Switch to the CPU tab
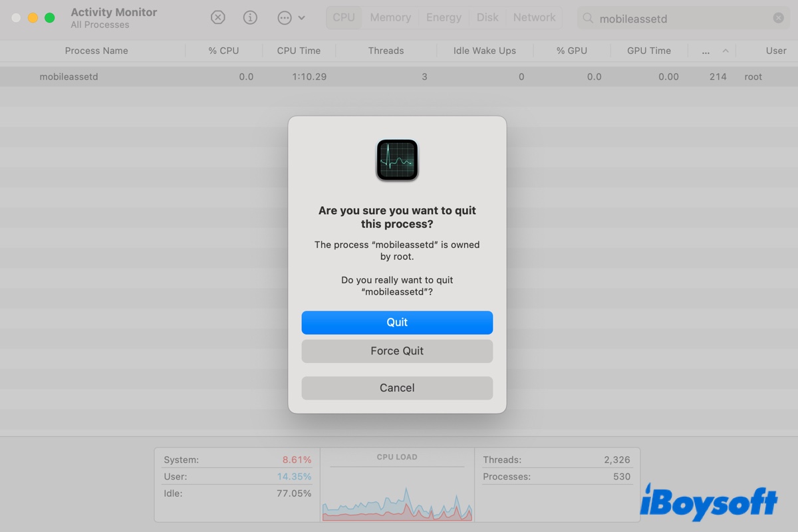 point(344,18)
